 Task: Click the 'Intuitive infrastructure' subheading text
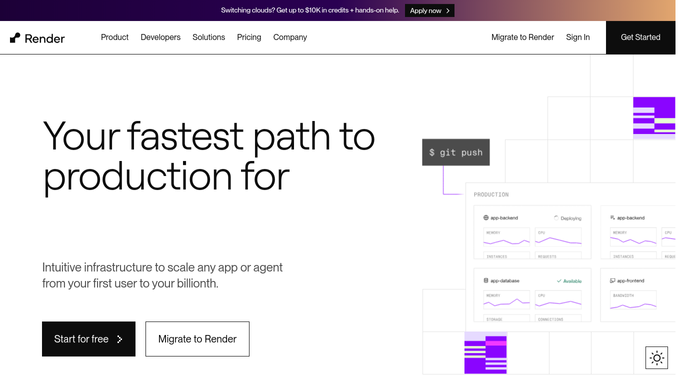(x=162, y=275)
